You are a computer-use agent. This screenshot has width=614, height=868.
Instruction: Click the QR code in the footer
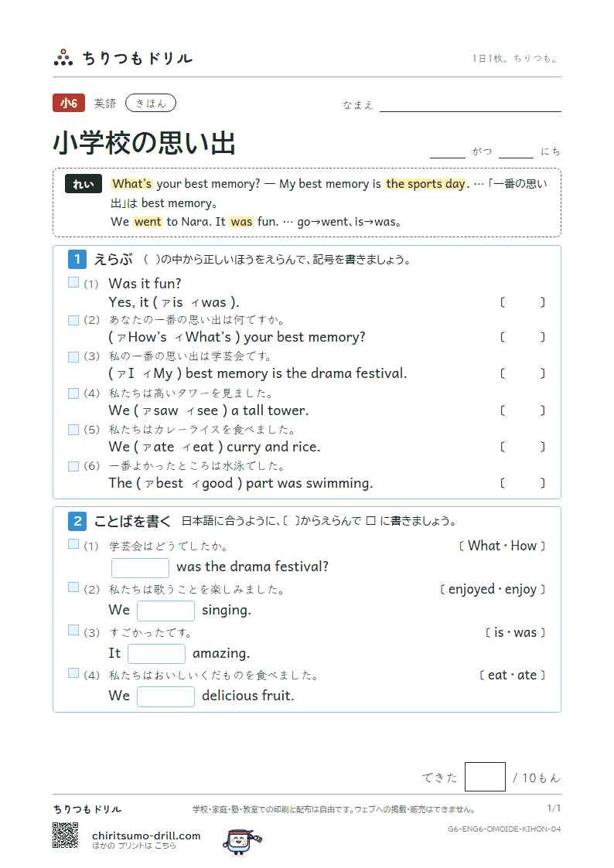65,836
